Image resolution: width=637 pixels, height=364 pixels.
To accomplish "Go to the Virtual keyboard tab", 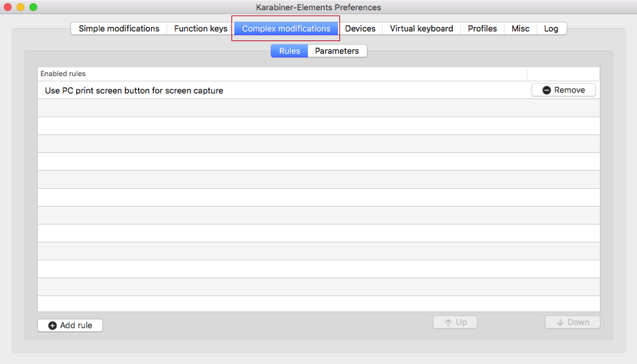I will tap(421, 28).
